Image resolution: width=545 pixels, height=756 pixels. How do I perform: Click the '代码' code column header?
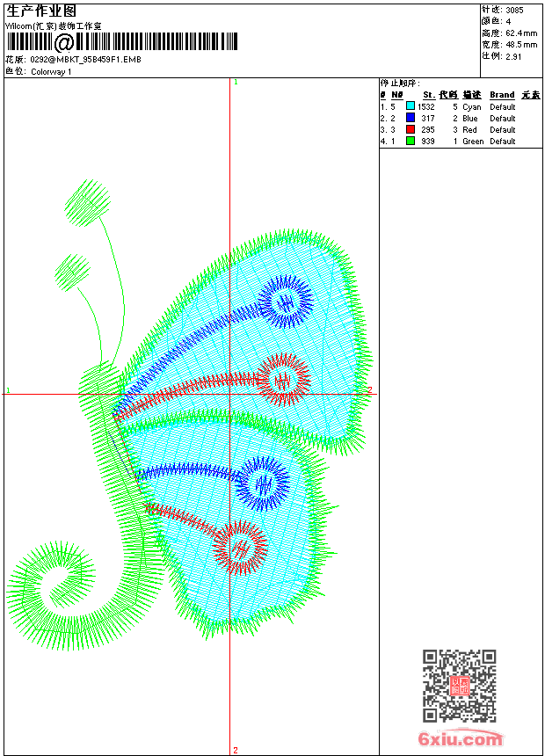[x=448, y=95]
